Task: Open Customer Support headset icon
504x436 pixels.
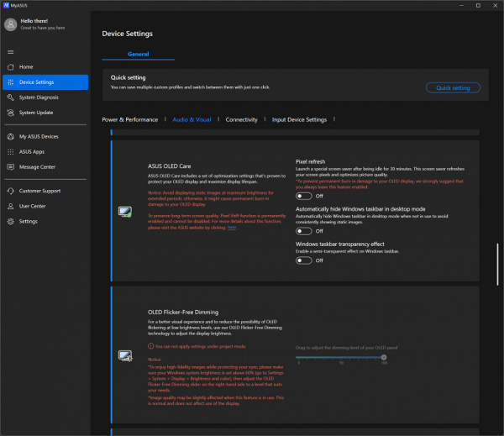Action: 10,191
